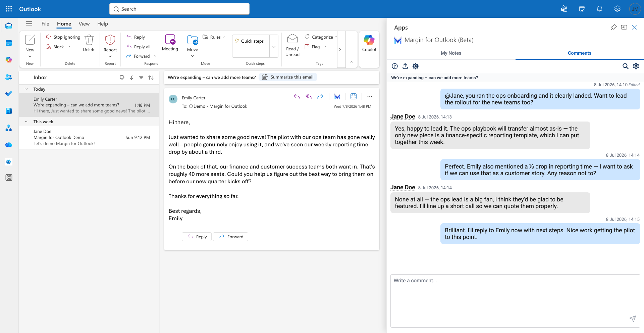Click the radio circle beside Demo recipient

[x=191, y=106]
